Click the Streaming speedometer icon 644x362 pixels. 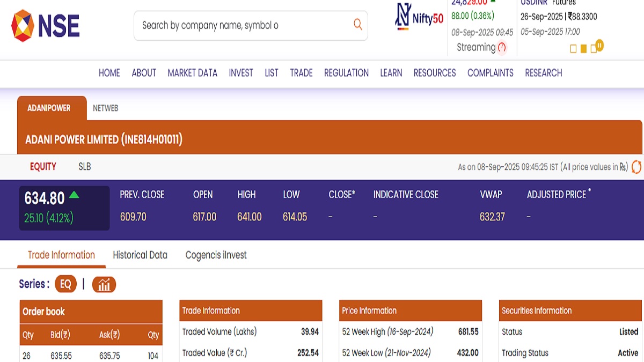(x=502, y=47)
